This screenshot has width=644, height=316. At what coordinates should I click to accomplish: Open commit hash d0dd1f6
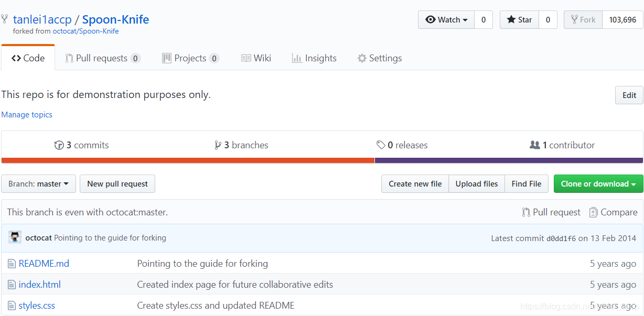click(x=561, y=238)
